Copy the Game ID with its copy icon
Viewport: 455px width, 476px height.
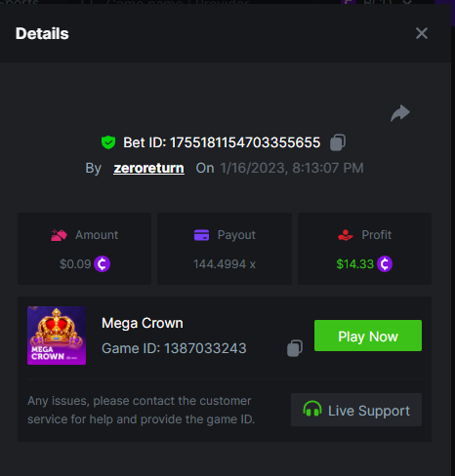coord(295,348)
